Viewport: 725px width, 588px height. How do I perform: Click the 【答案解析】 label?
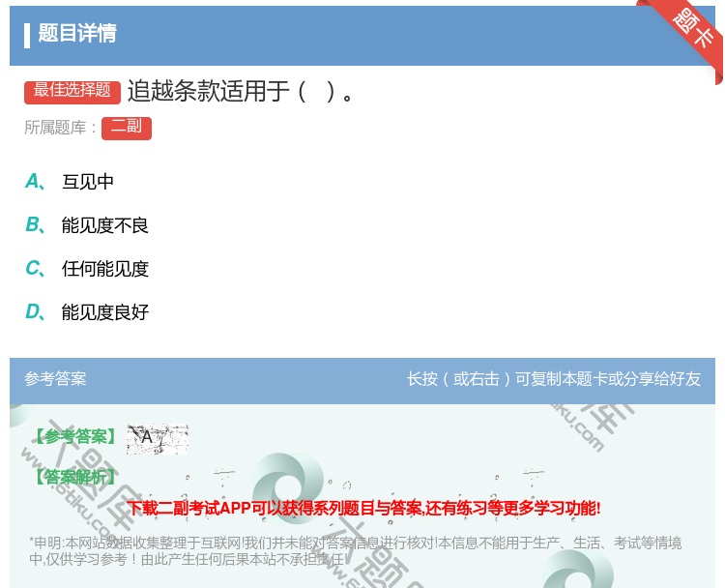tap(75, 477)
